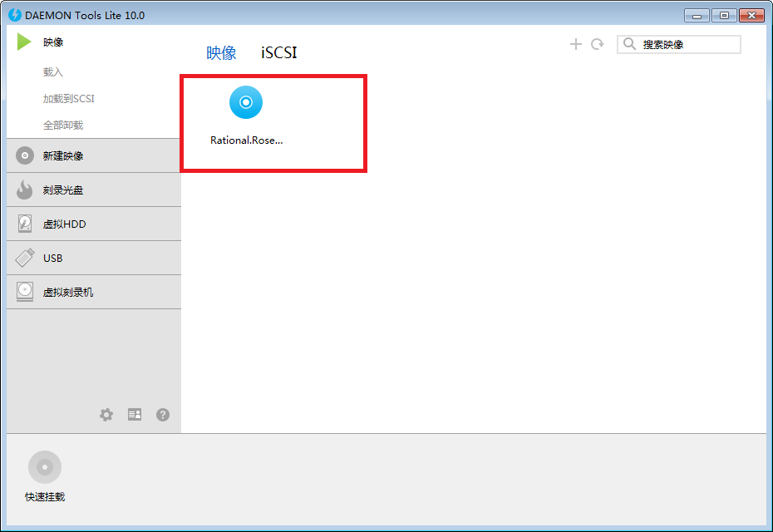Switch to the iSCSI tab
This screenshot has width=773, height=532.
click(x=279, y=52)
